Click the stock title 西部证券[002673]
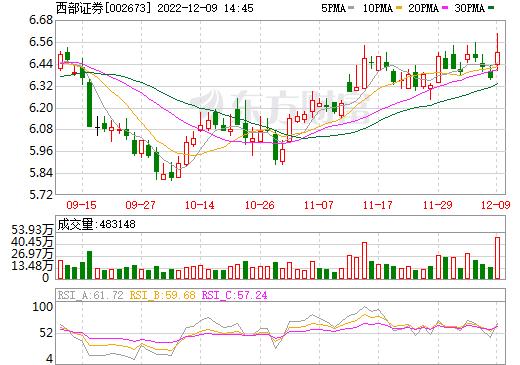 tap(103, 8)
